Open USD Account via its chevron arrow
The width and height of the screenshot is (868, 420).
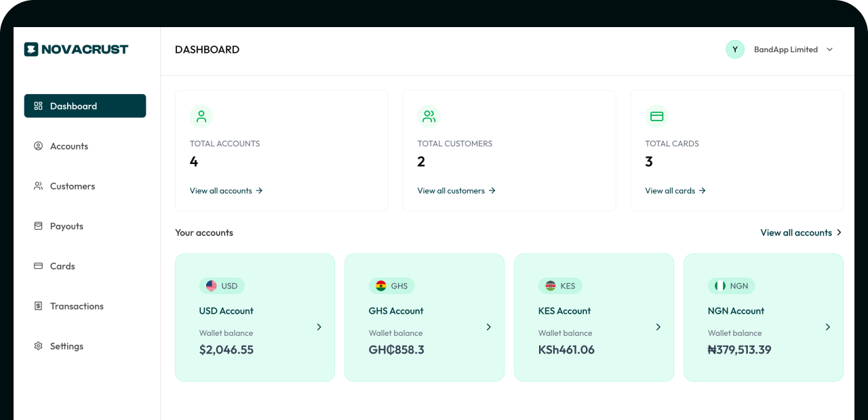tap(319, 327)
